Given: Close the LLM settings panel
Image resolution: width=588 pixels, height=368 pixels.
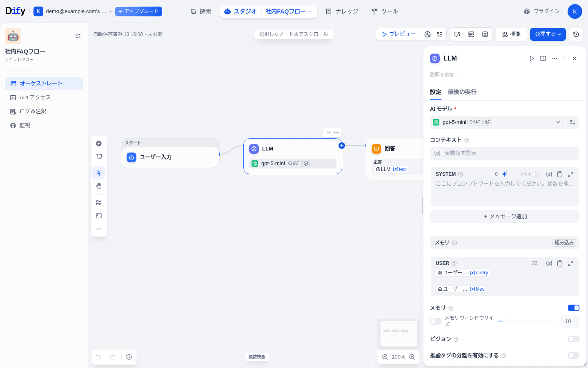Looking at the screenshot, I should (x=575, y=58).
